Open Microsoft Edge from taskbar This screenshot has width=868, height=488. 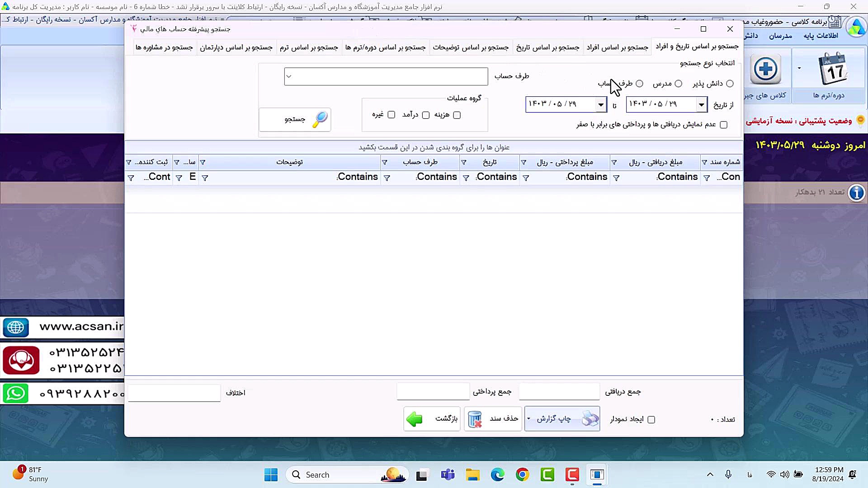[497, 475]
